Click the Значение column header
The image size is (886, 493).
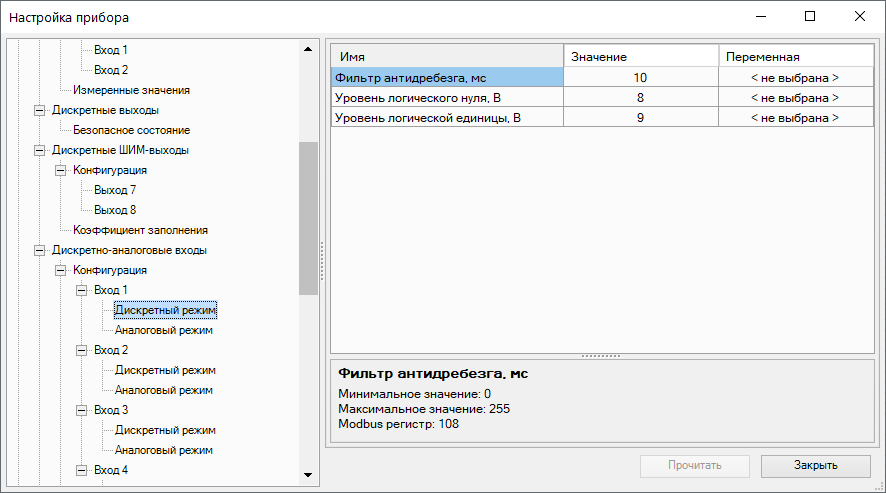(640, 57)
